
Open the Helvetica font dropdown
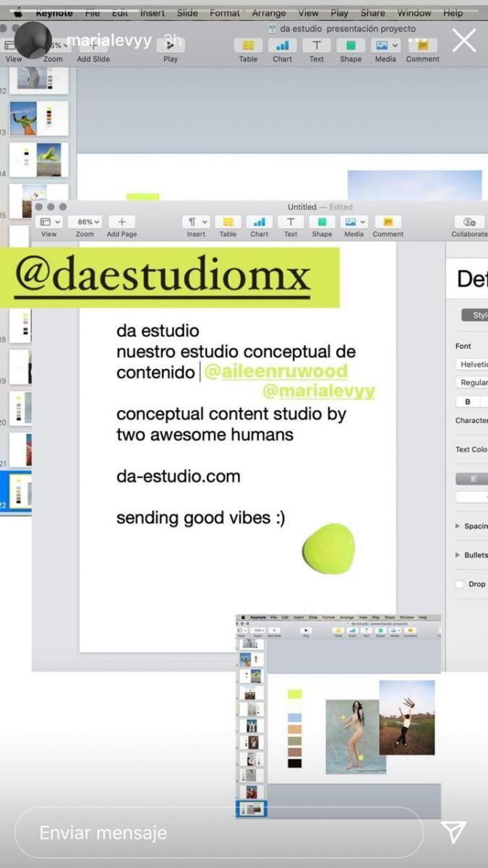point(473,365)
